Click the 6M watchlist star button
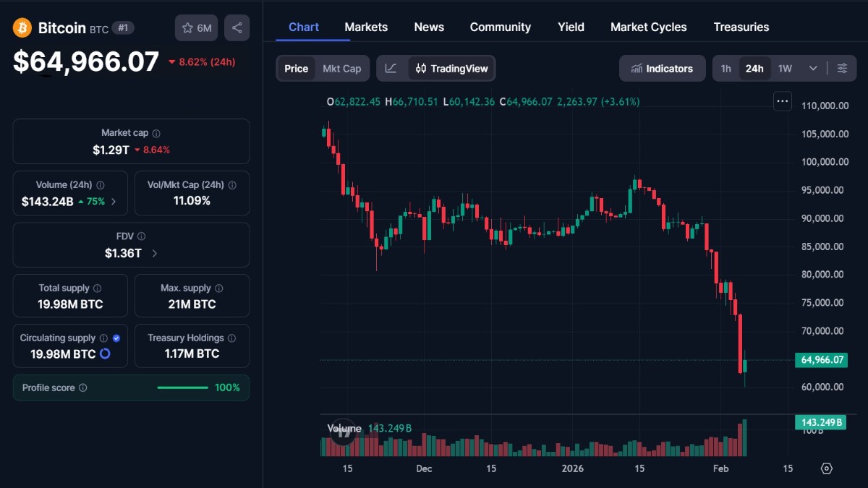Screen dimensions: 868x488 (196, 27)
